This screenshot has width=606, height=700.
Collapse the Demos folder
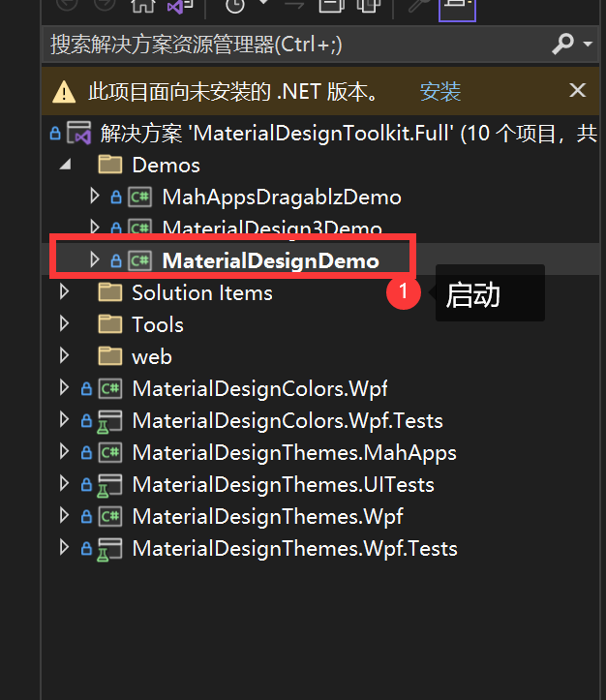(x=65, y=165)
